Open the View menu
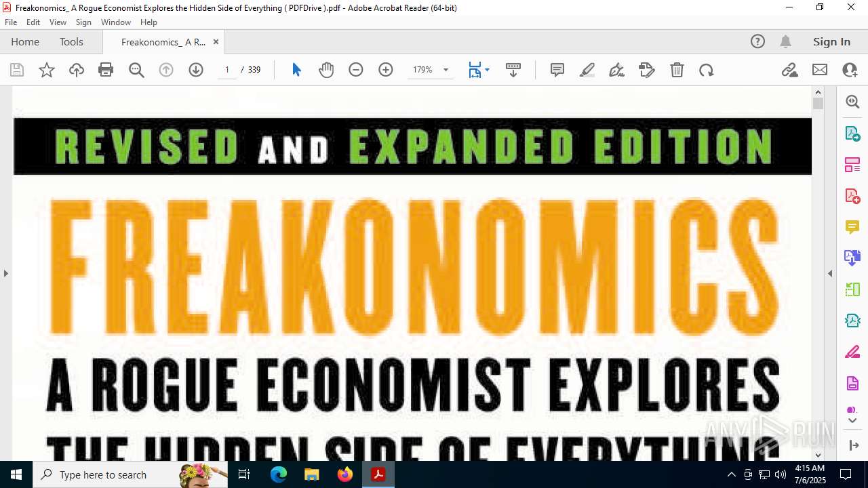Screen dimensions: 868x488 [x=58, y=22]
